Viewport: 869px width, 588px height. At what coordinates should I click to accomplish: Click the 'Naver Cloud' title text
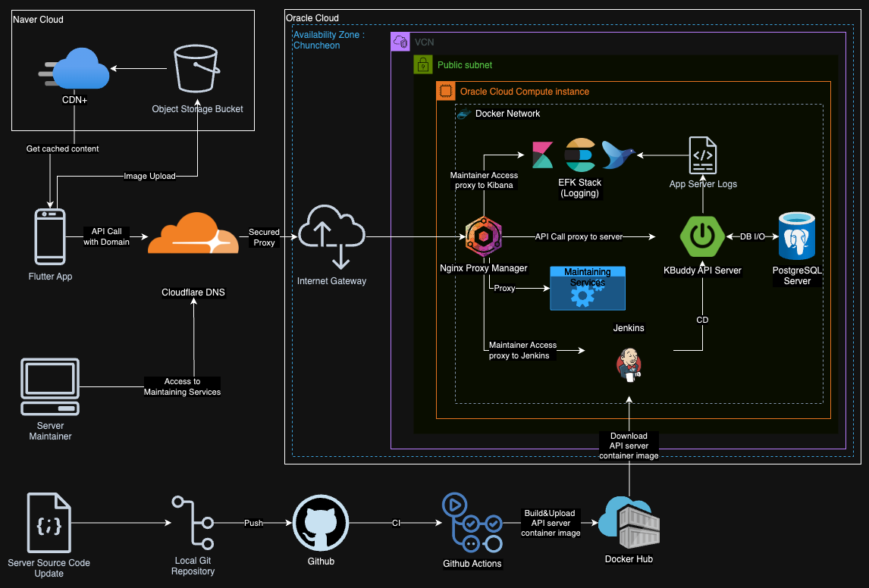click(x=38, y=20)
